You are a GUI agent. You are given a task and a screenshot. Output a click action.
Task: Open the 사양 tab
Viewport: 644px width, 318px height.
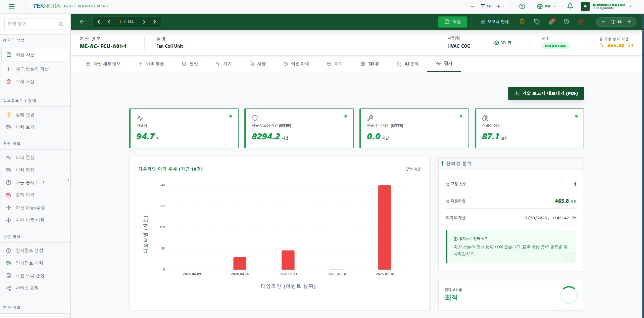258,64
